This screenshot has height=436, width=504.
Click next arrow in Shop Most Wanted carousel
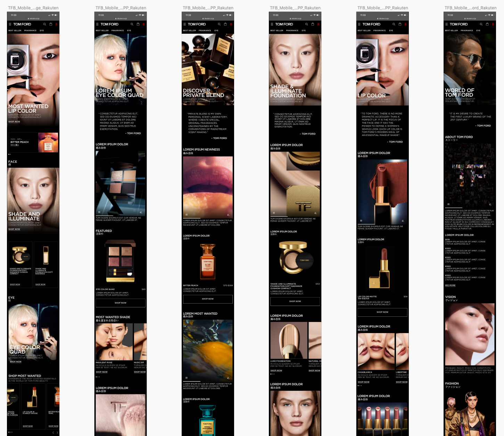tap(57, 433)
